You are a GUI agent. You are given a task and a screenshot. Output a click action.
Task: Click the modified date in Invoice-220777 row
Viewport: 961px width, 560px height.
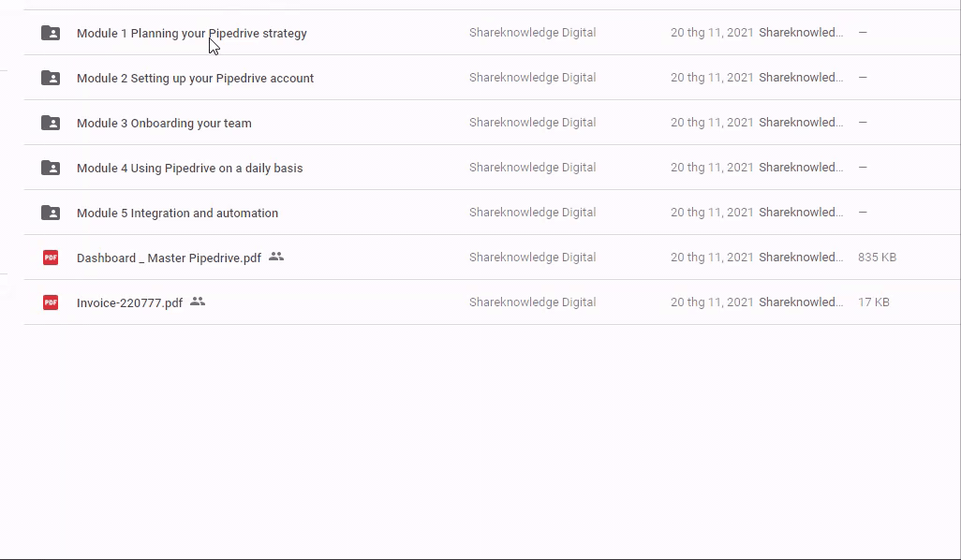click(712, 302)
